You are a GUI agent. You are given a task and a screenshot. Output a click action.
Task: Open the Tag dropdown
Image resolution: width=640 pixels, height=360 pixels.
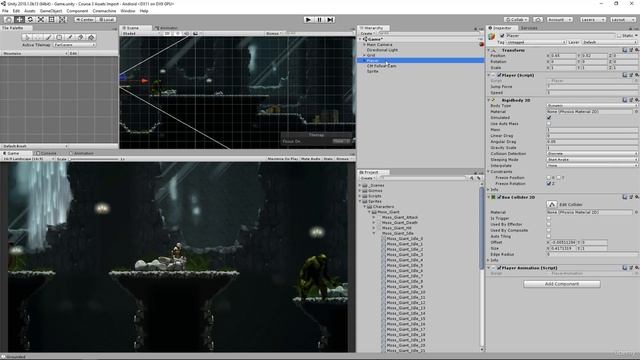536,42
